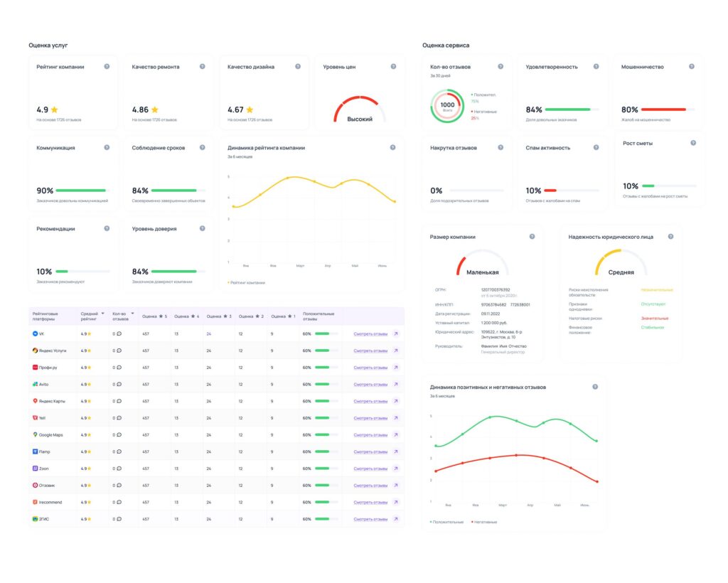Open external arrow icon in Avito row

coord(396,384)
